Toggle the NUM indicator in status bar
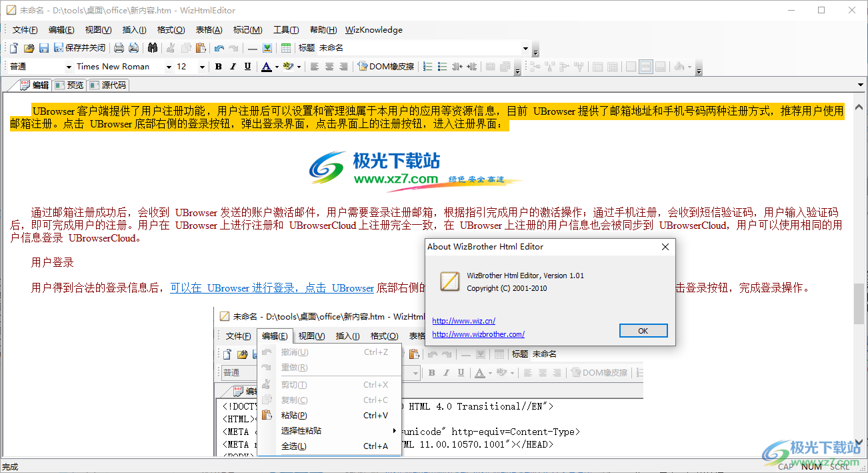 (x=811, y=466)
